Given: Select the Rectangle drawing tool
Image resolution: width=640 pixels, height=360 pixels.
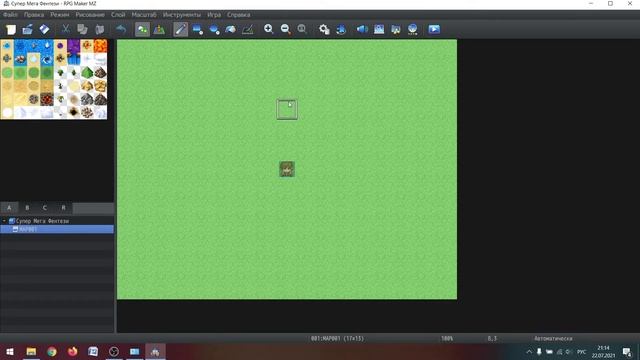Looking at the screenshot, I should tap(198, 29).
